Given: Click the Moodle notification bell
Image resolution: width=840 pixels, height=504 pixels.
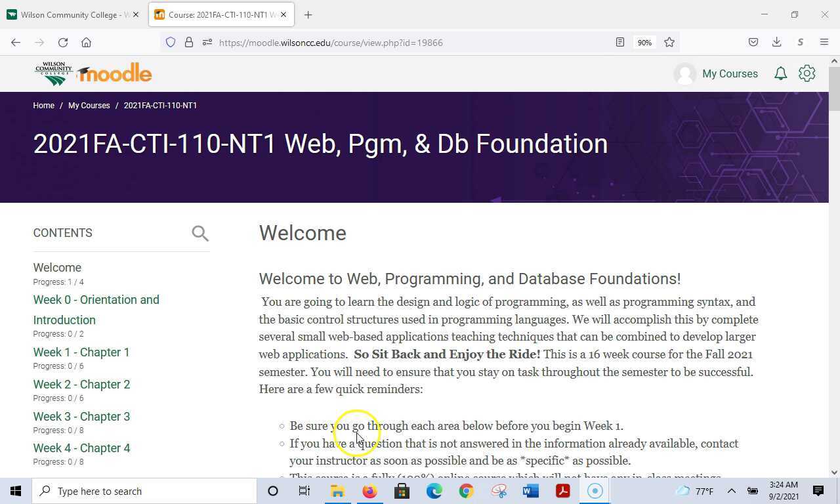Looking at the screenshot, I should coord(780,73).
